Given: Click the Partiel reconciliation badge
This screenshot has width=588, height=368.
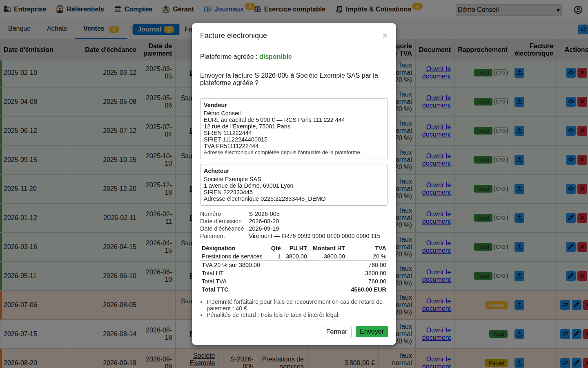Looking at the screenshot, I should [496, 363].
